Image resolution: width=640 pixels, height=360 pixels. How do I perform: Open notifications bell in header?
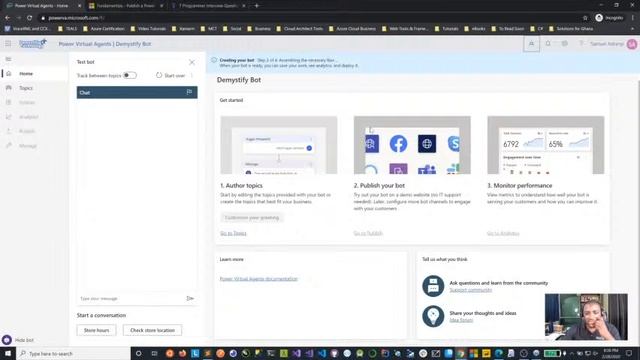[548, 44]
